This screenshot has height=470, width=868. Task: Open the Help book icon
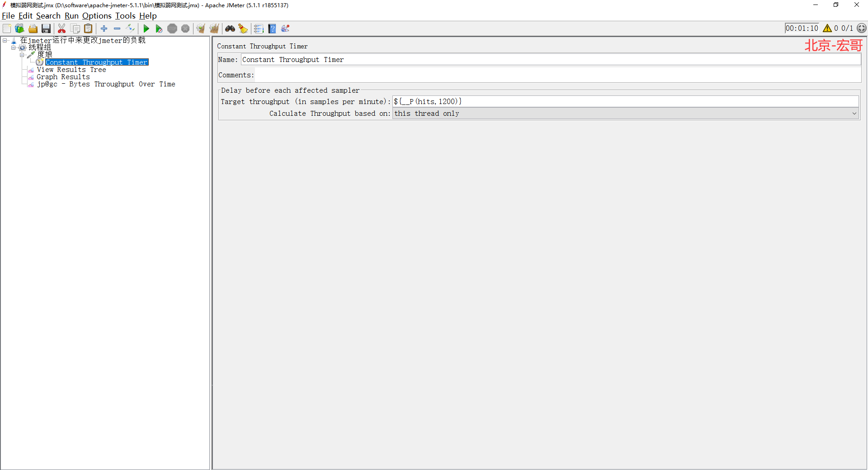point(272,28)
